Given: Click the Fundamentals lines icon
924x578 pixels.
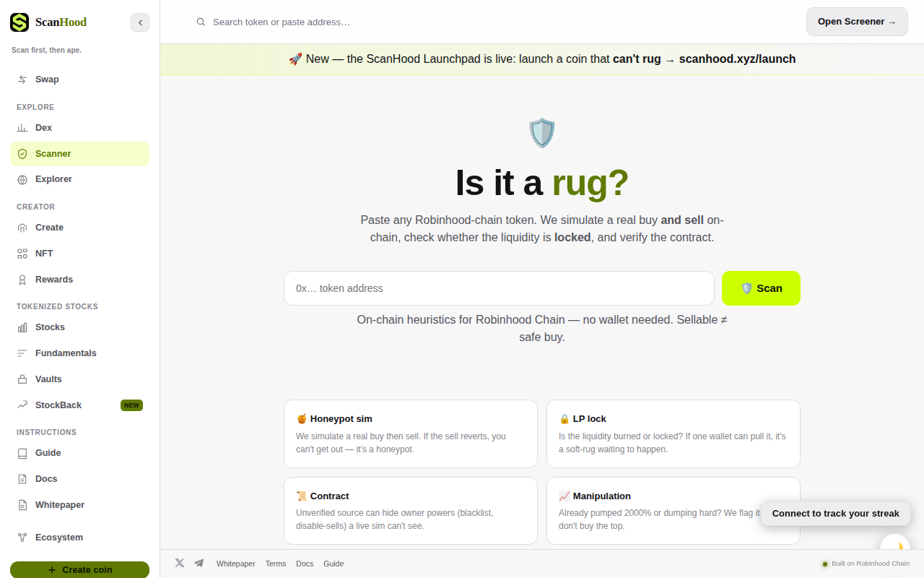Looking at the screenshot, I should pos(22,353).
